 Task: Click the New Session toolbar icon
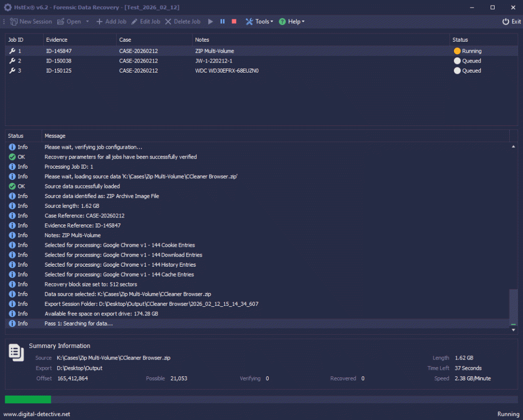(x=14, y=22)
